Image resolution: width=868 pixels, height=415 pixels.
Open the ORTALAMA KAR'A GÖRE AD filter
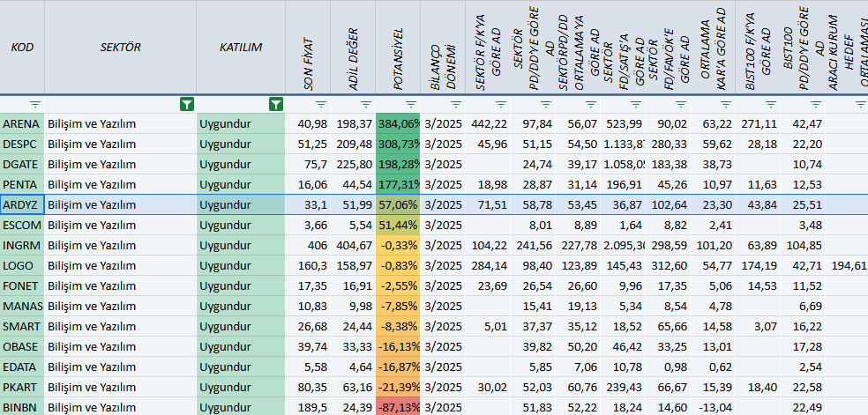[726, 104]
